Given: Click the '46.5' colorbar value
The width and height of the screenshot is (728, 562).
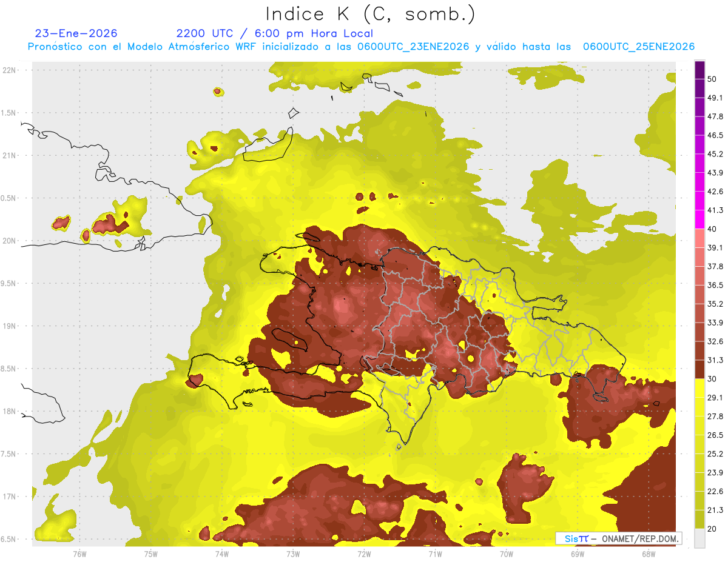Looking at the screenshot, I should (715, 135).
